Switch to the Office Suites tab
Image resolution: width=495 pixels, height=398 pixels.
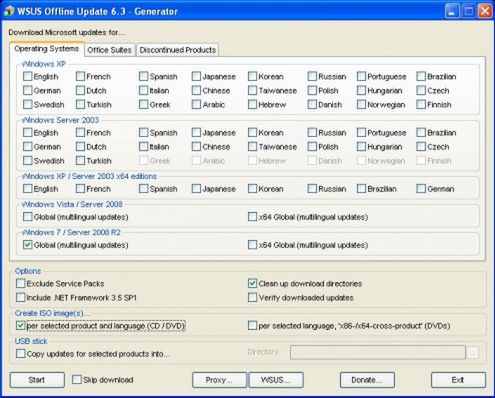[x=109, y=50]
